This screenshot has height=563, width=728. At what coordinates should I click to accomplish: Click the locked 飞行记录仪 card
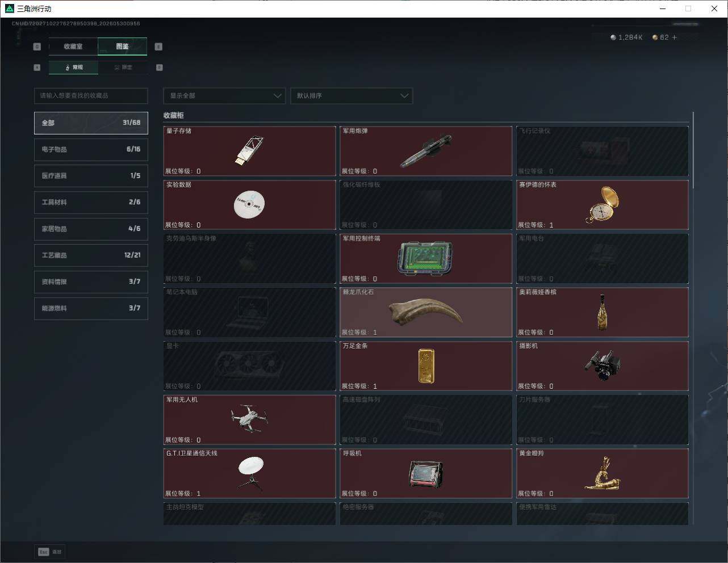point(603,151)
